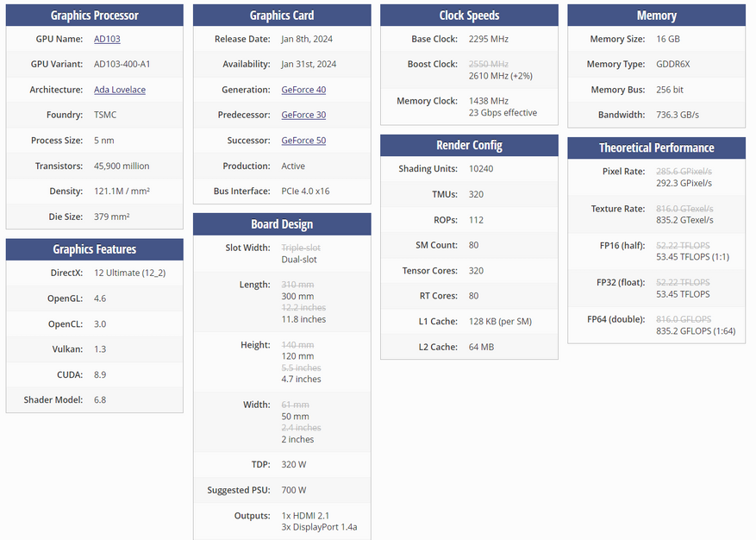756x540 pixels.
Task: Select the Active production status value
Action: 293,166
